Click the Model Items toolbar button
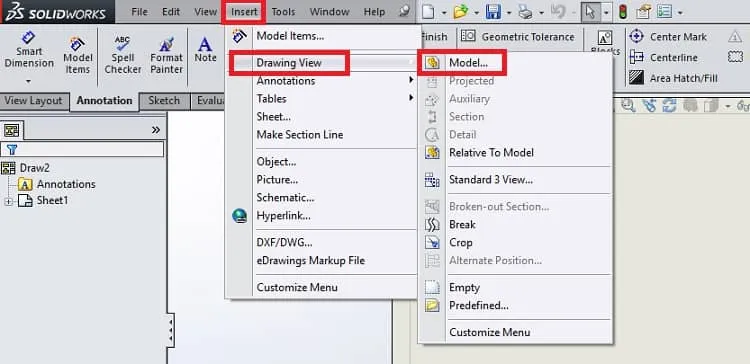The width and height of the screenshot is (750, 364). [77, 56]
